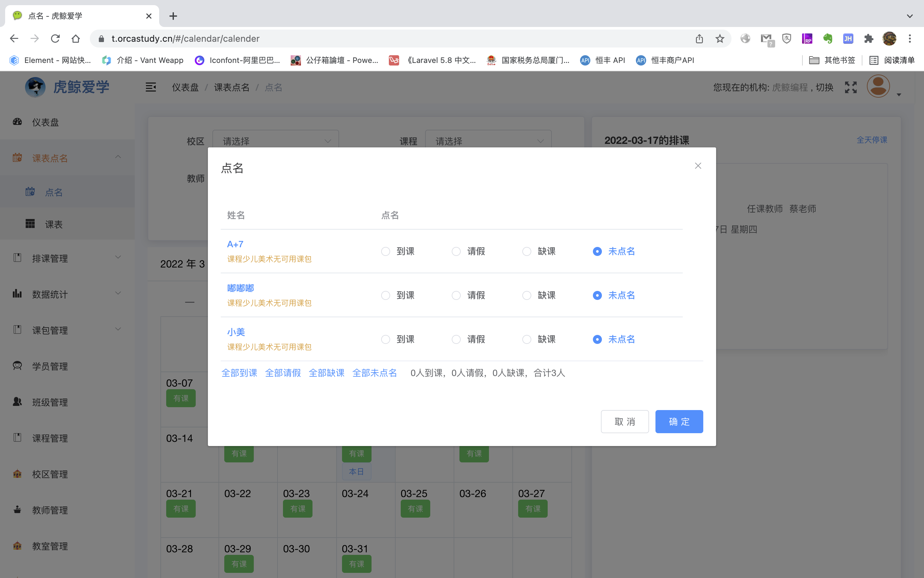
Task: Open 学员管理 in sidebar
Action: (x=67, y=366)
